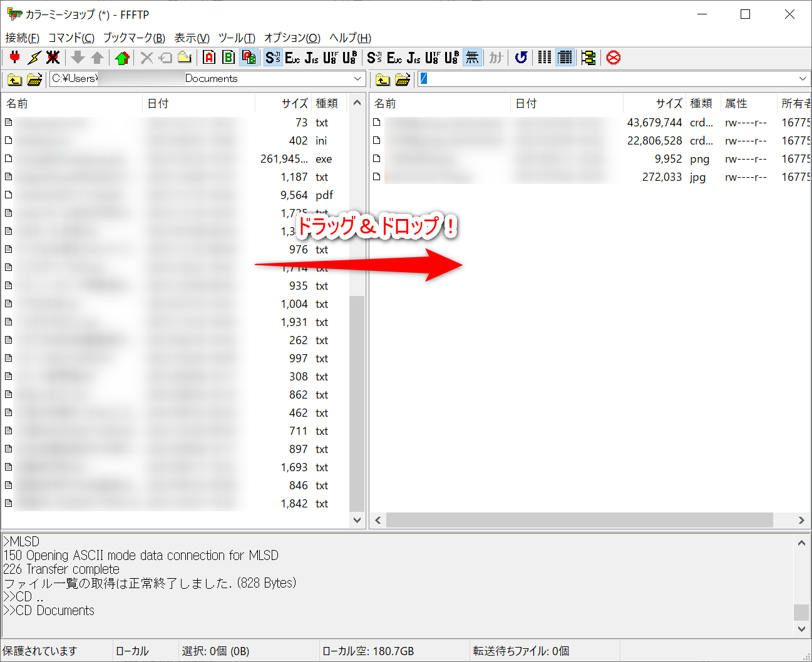Screen dimensions: 812x662
Task: Open the ブックマーク(B) menu
Action: tap(134, 38)
